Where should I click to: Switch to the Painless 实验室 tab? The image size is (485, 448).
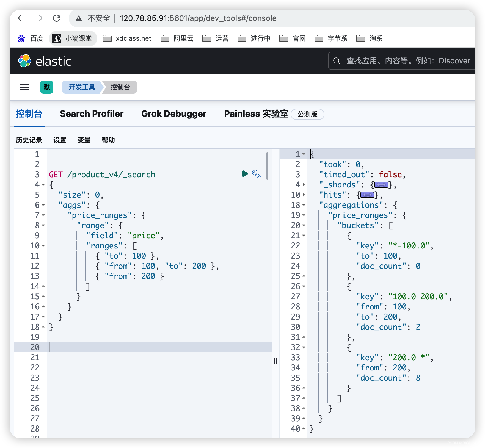click(256, 114)
